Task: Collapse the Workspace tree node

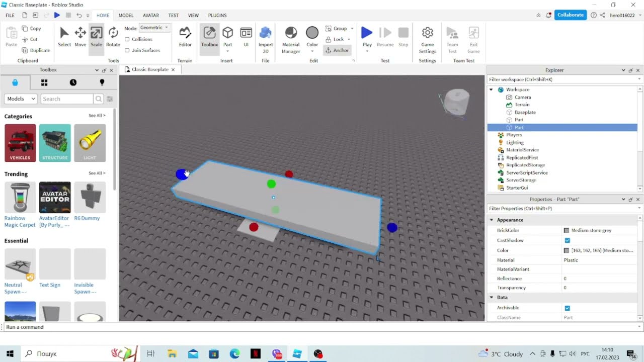Action: point(491,89)
